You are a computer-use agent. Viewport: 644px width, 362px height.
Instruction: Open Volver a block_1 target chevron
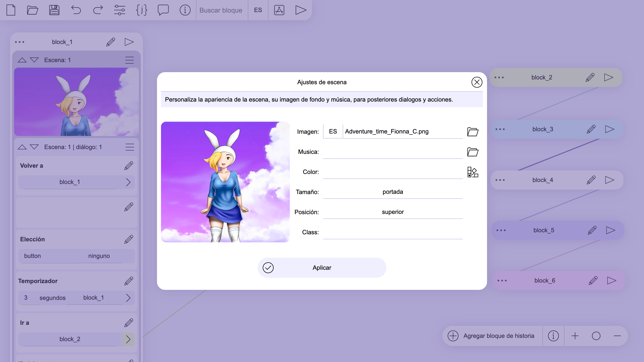[128, 182]
